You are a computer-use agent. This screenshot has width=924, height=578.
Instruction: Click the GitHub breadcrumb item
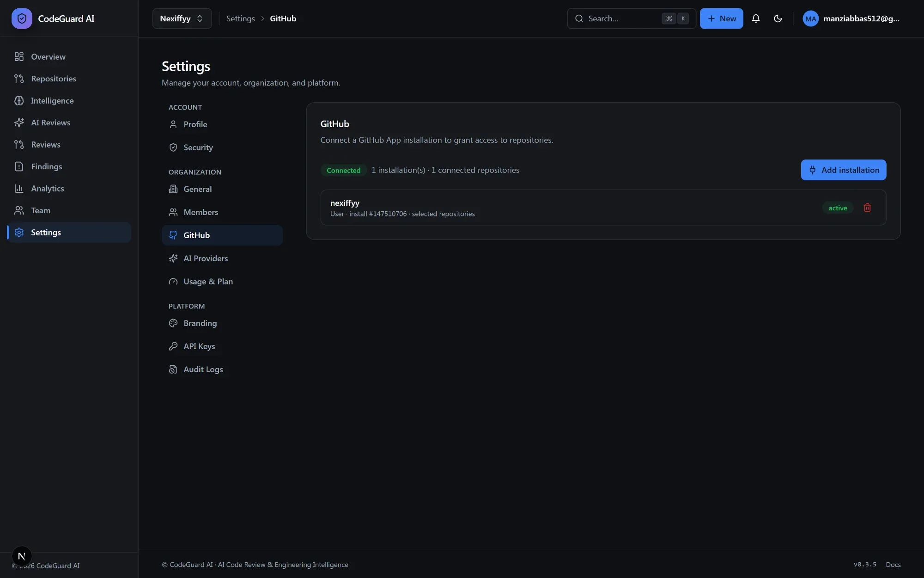coord(283,18)
